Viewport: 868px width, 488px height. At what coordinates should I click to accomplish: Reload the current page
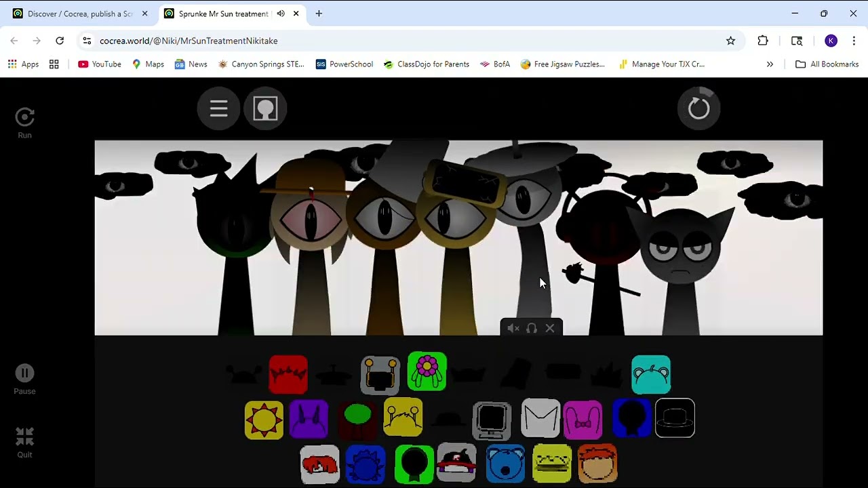[60, 41]
